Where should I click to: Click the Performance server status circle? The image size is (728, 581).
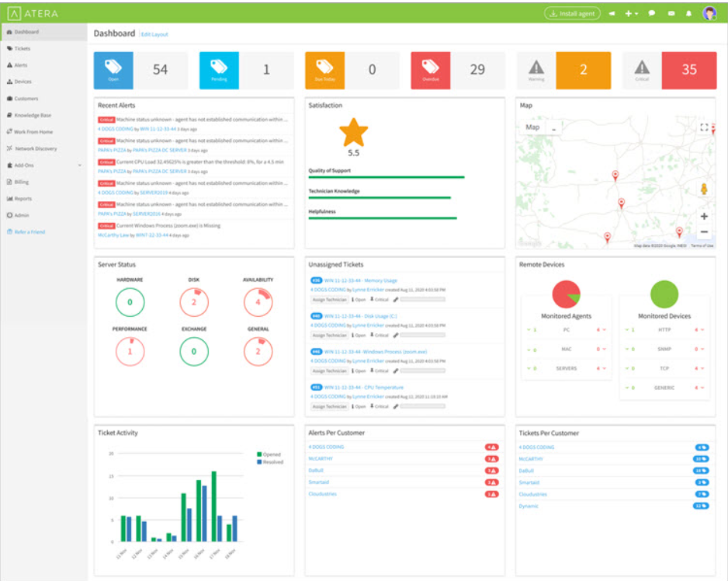[x=130, y=351]
